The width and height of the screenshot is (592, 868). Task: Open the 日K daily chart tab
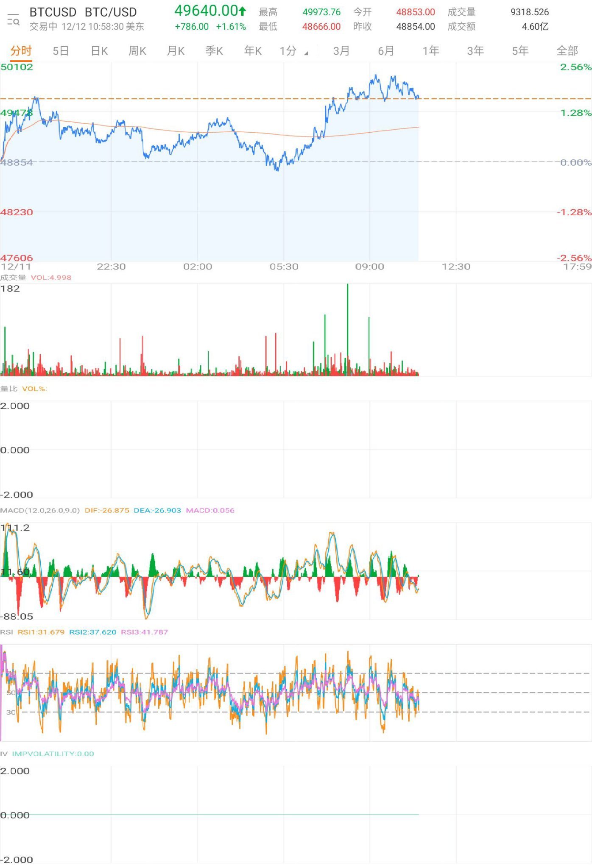(x=99, y=51)
